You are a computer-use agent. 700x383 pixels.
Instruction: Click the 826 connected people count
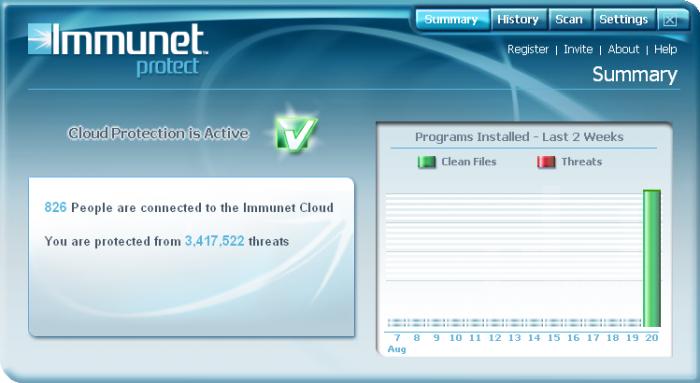click(x=55, y=207)
